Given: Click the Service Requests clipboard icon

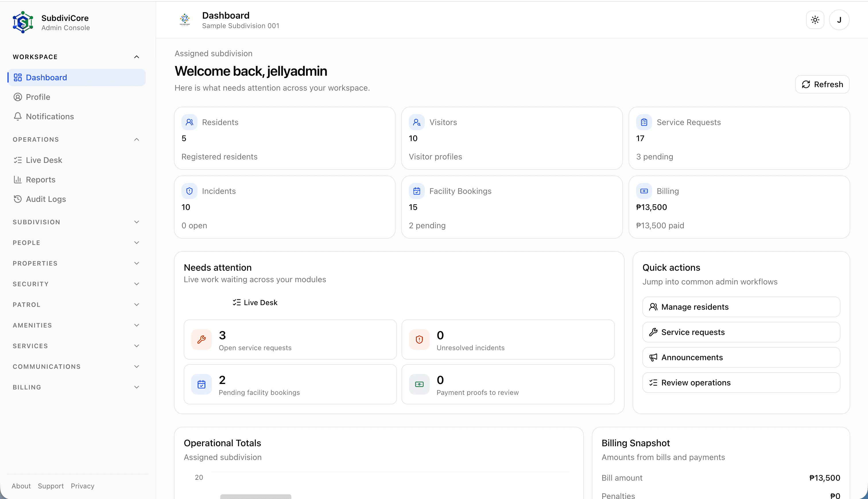Looking at the screenshot, I should [x=644, y=122].
